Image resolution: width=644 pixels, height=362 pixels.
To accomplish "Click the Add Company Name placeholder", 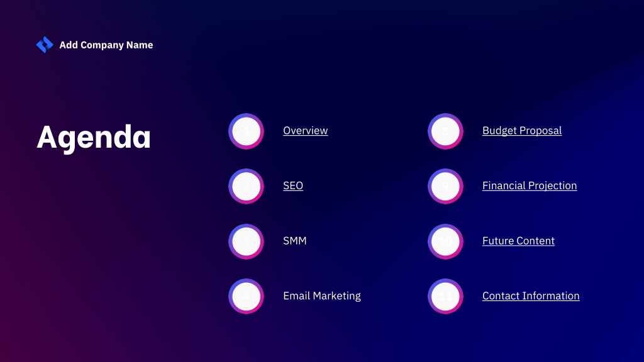I will point(106,45).
